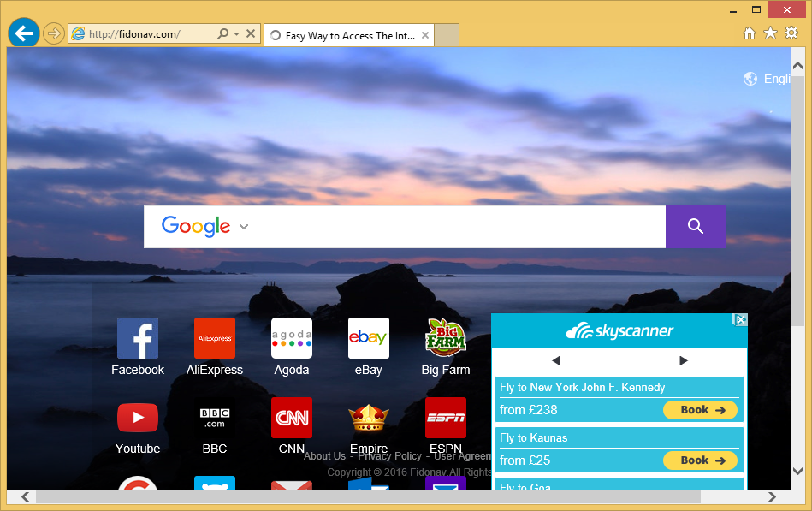Go back with the browser back arrow

click(24, 33)
